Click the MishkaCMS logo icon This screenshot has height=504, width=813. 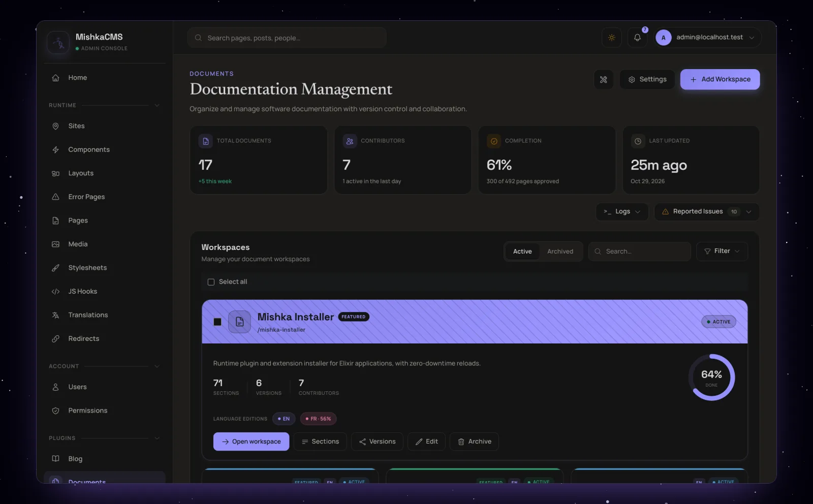[58, 42]
